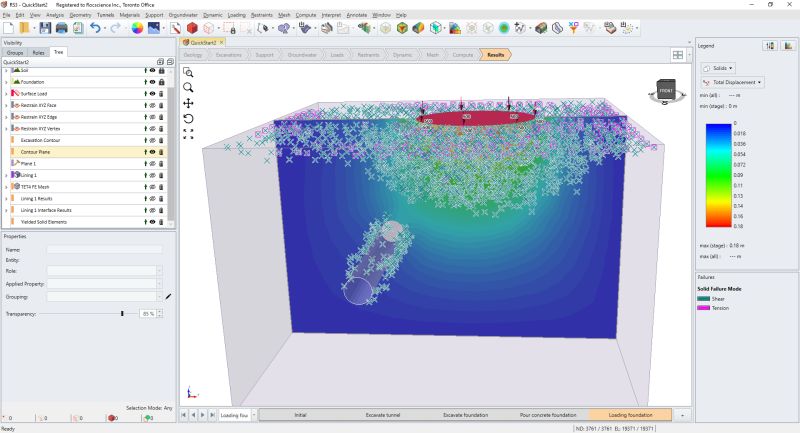Select the pan arrows tool in viewport
The width and height of the screenshot is (800, 433).
(x=188, y=103)
